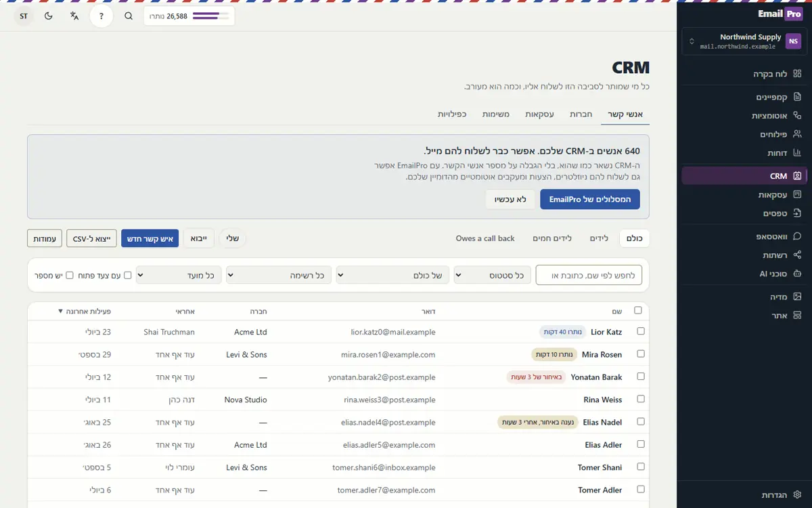Tick the checkbox for Tomer Shani
Image resolution: width=812 pixels, height=508 pixels.
641,467
